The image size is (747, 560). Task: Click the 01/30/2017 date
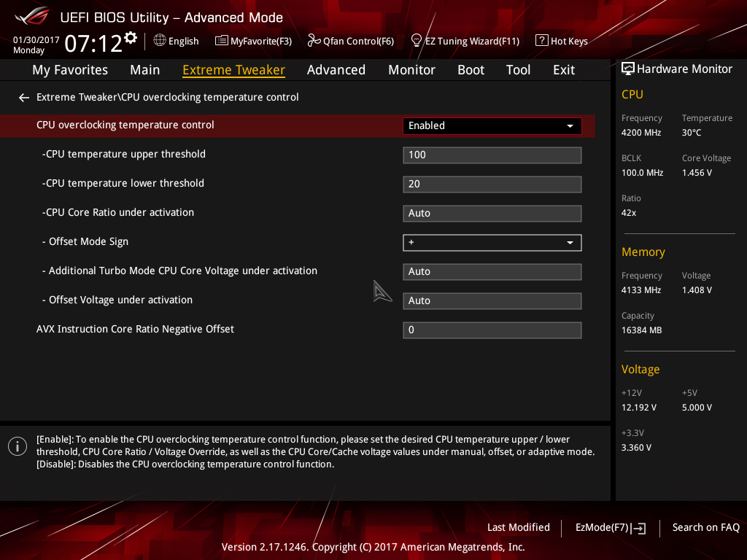click(36, 40)
